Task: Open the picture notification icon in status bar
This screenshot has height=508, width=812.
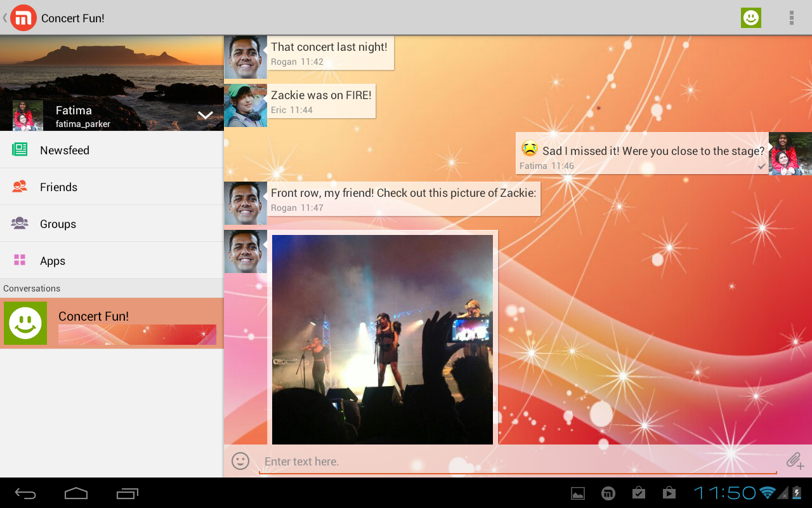Action: 578,493
